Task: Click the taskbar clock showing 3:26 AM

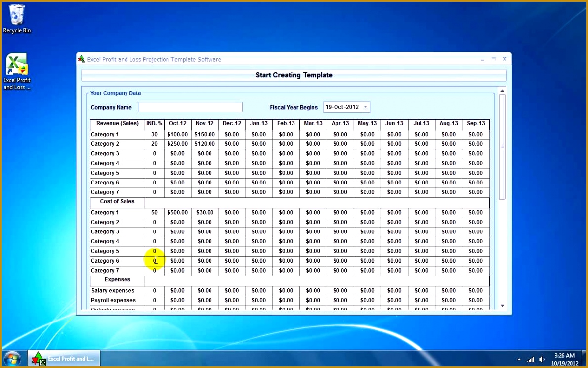Action: (564, 359)
